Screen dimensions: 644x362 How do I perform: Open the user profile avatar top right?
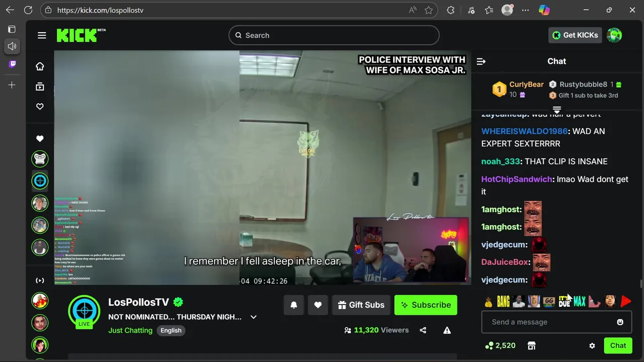click(x=614, y=35)
